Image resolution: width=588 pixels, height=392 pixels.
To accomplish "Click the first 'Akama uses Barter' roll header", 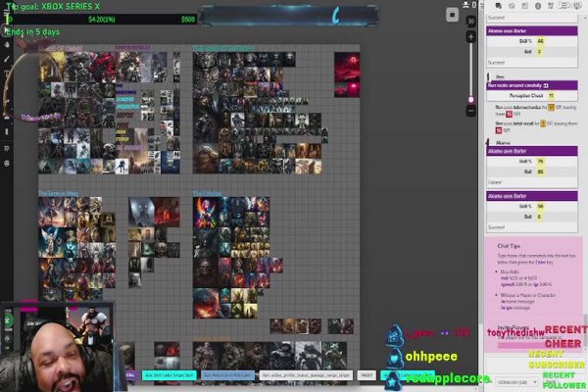I will [x=532, y=30].
